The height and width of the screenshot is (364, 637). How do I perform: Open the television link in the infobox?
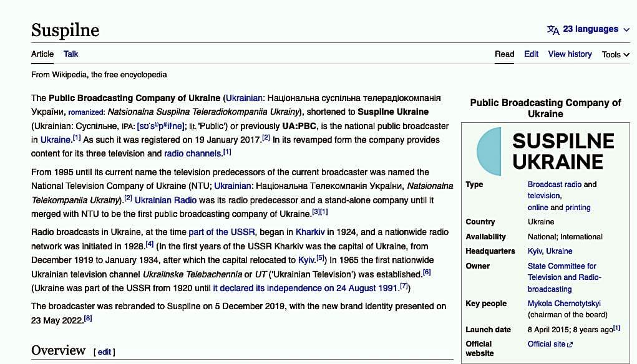[543, 196]
